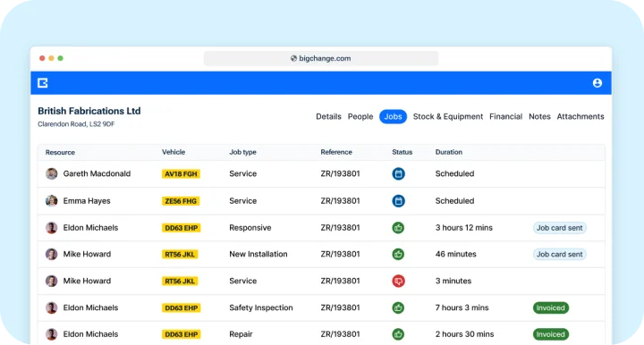Sort by Status column header

(402, 152)
